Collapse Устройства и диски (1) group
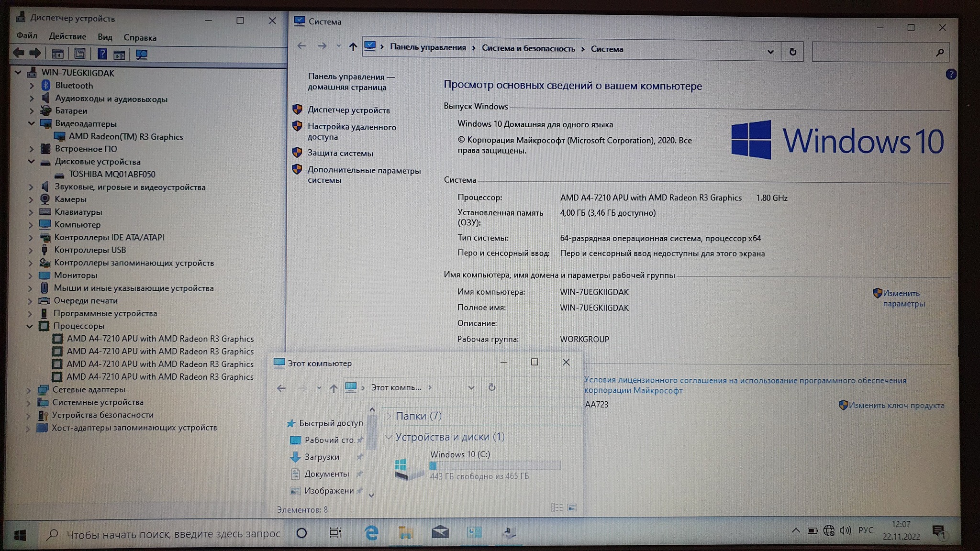 389,437
